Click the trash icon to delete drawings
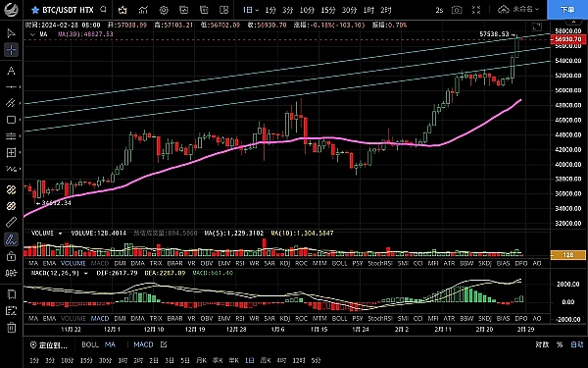 tap(11, 328)
